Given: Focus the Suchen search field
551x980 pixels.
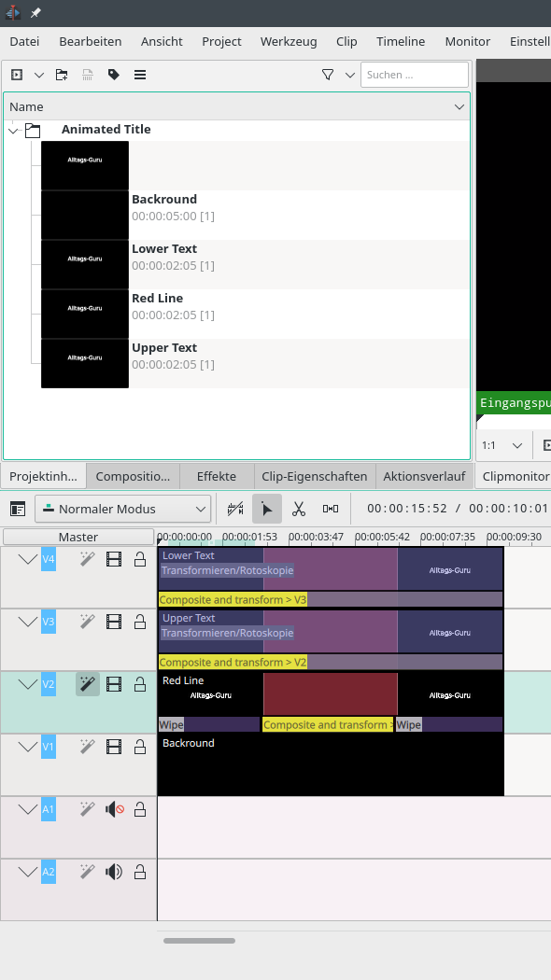Looking at the screenshot, I should [414, 75].
